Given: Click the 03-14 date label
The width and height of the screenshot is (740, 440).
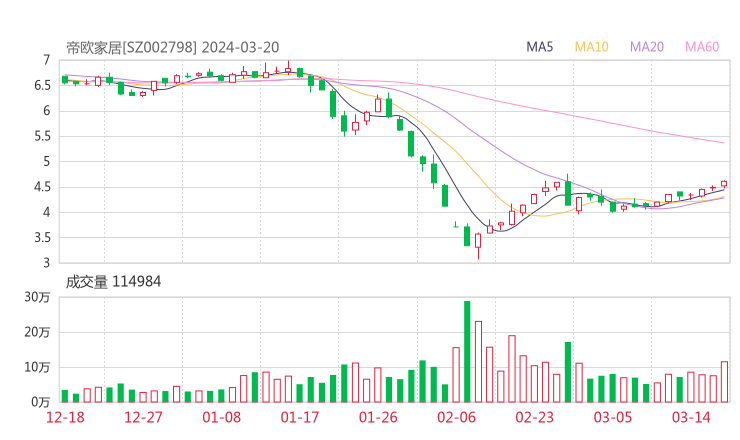Looking at the screenshot, I should click(691, 417).
